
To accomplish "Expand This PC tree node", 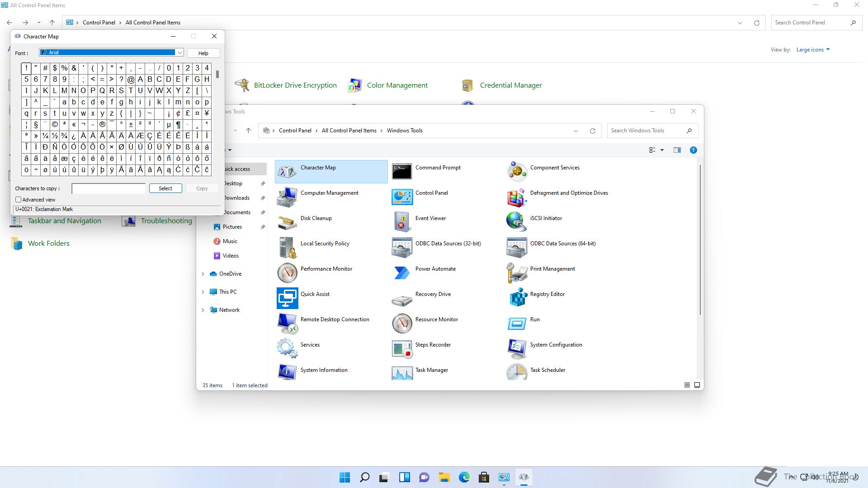I will (x=203, y=292).
